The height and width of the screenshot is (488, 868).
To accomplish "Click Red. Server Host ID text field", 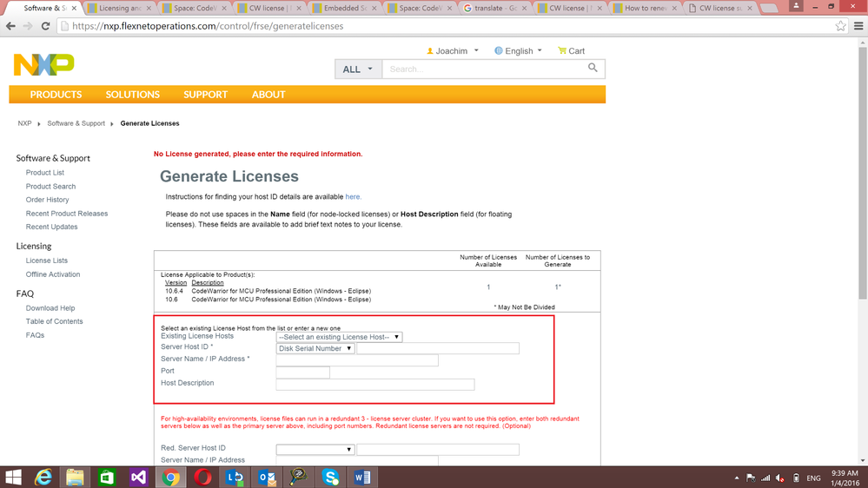I will 438,449.
